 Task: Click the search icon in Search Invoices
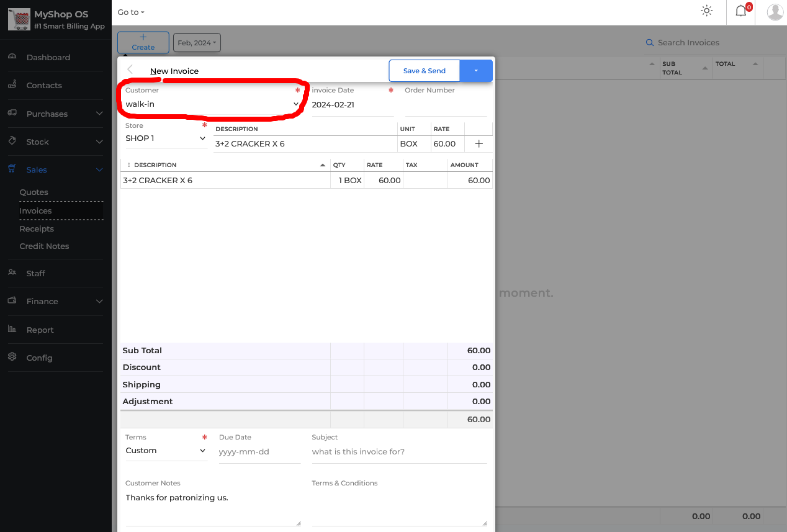[x=650, y=43]
